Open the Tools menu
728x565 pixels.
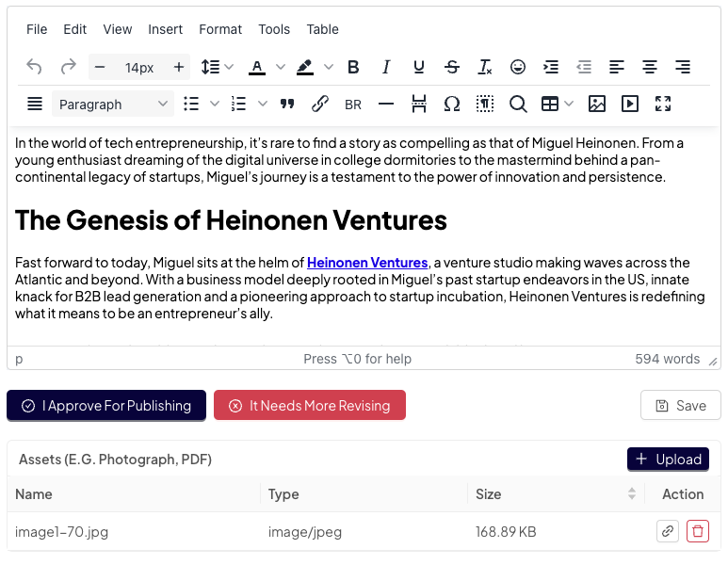274,29
